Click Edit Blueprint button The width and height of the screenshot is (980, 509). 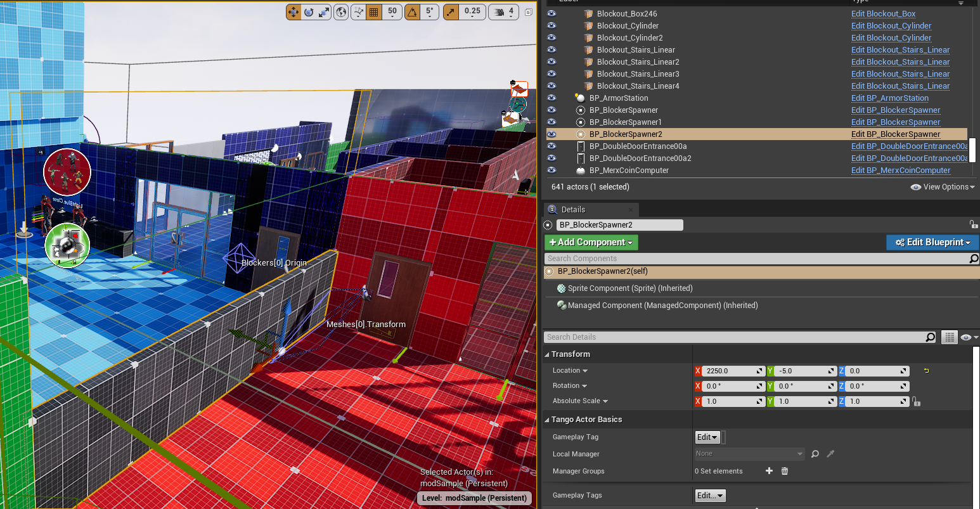932,242
